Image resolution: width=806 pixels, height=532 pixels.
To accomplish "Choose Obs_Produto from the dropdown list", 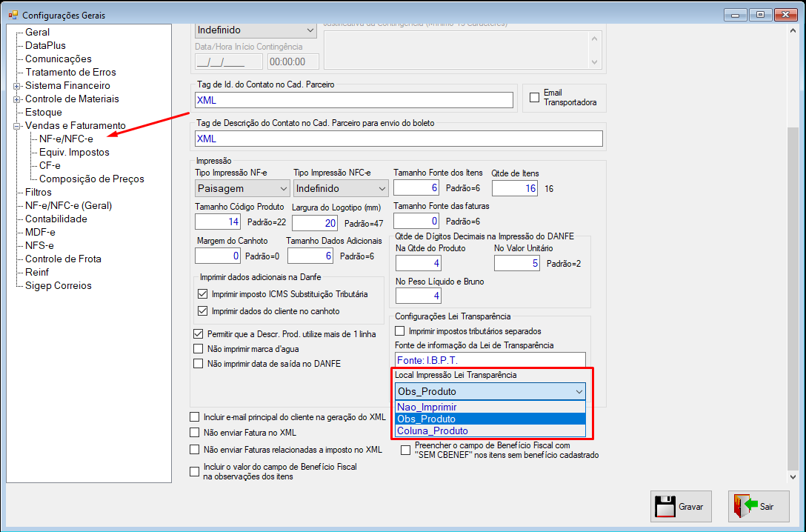I will coord(490,419).
